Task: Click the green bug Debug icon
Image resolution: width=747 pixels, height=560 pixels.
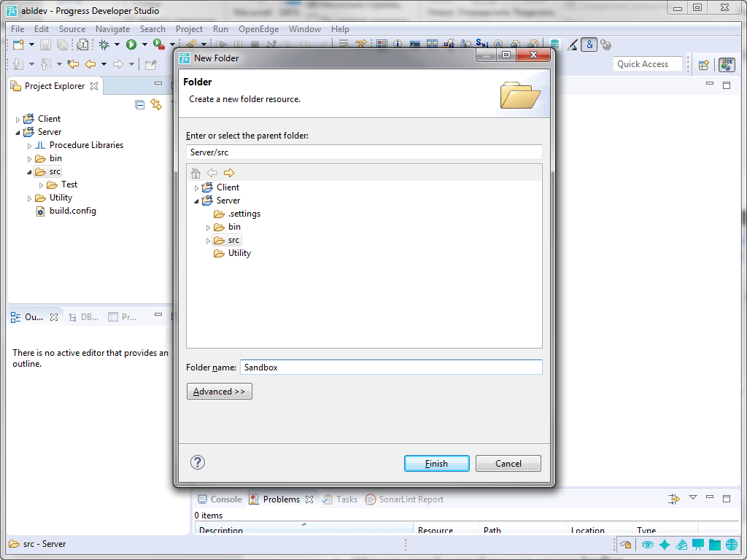Action: 104,44
